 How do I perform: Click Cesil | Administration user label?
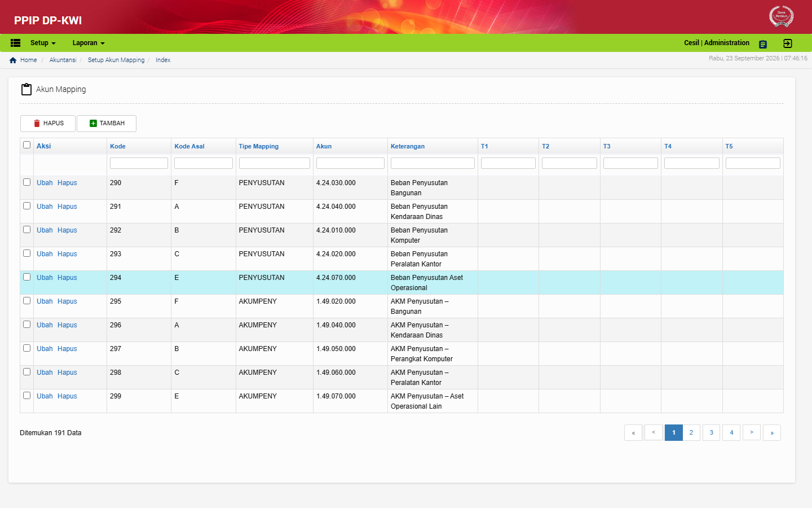[717, 43]
